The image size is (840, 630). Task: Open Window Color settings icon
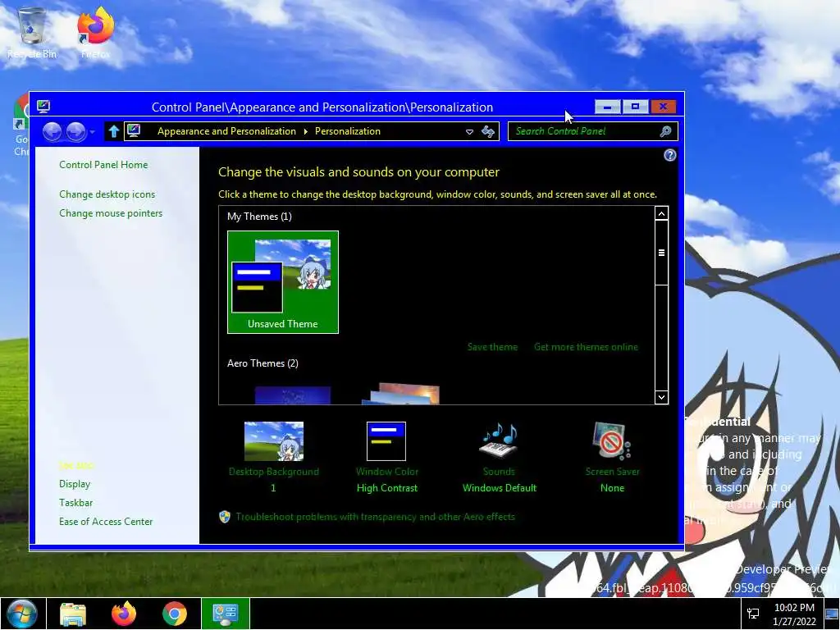point(386,441)
